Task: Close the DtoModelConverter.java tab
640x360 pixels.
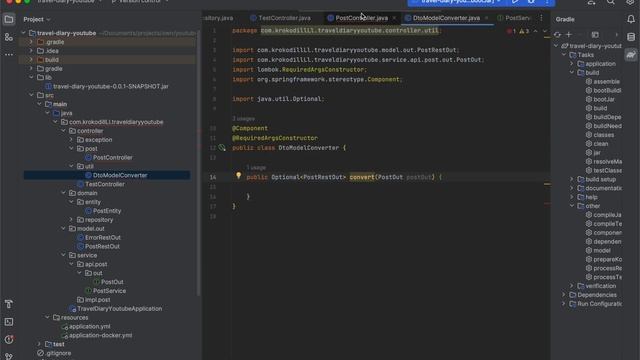Action: (x=487, y=18)
